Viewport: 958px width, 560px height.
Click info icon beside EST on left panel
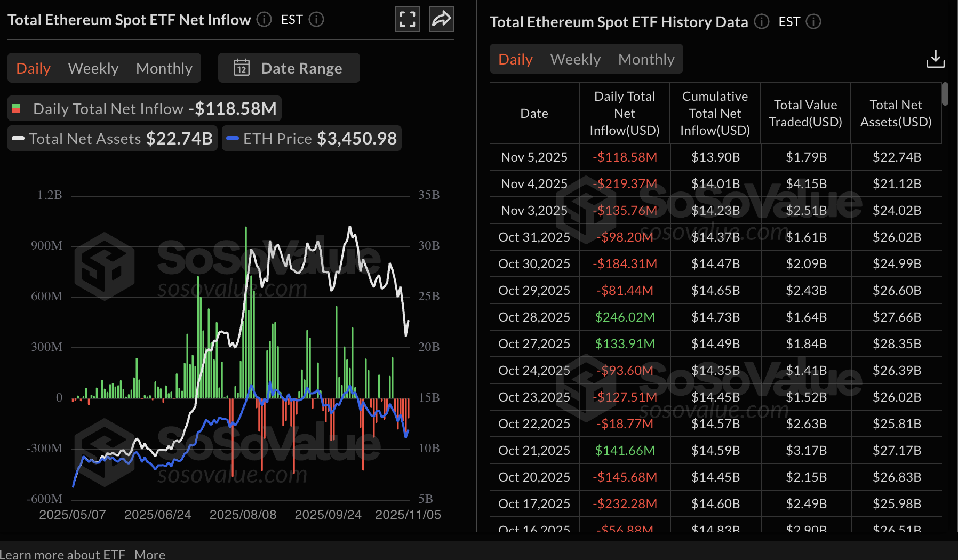(x=316, y=20)
